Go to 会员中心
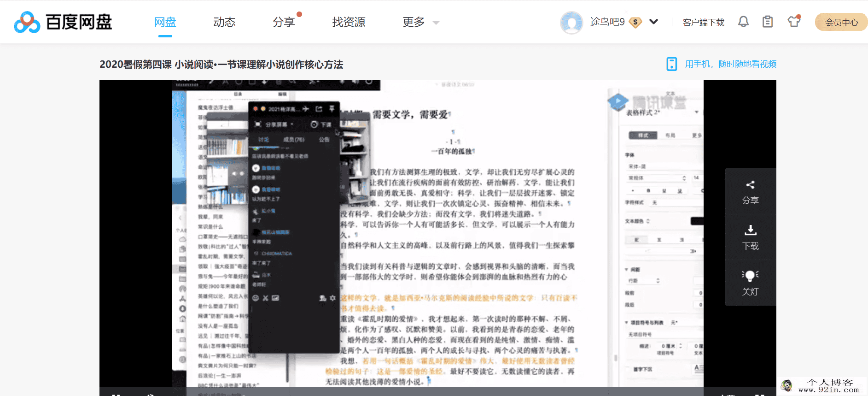Image resolution: width=868 pixels, height=396 pixels. pyautogui.click(x=841, y=22)
